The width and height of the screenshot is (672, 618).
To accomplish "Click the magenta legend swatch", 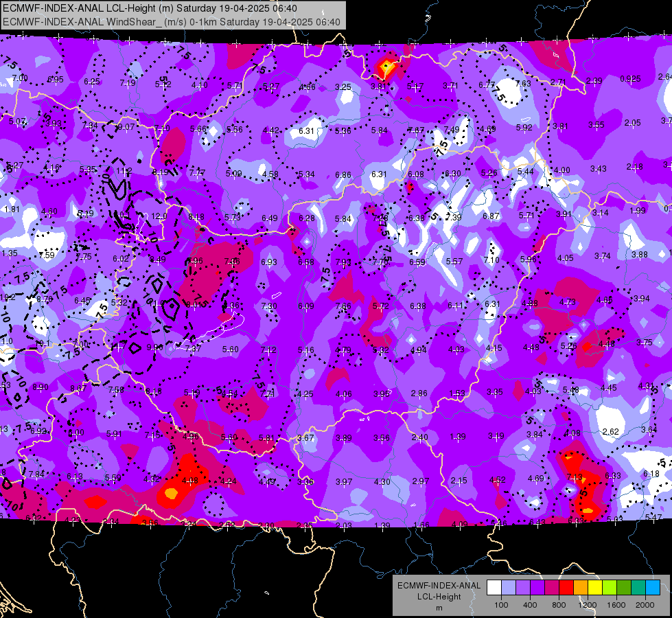I will pyautogui.click(x=552, y=588).
